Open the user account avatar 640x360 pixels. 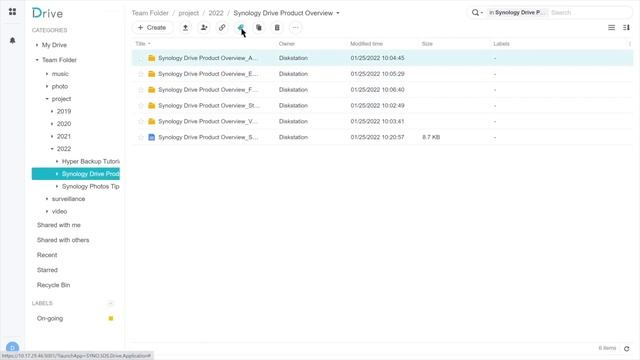(x=13, y=348)
